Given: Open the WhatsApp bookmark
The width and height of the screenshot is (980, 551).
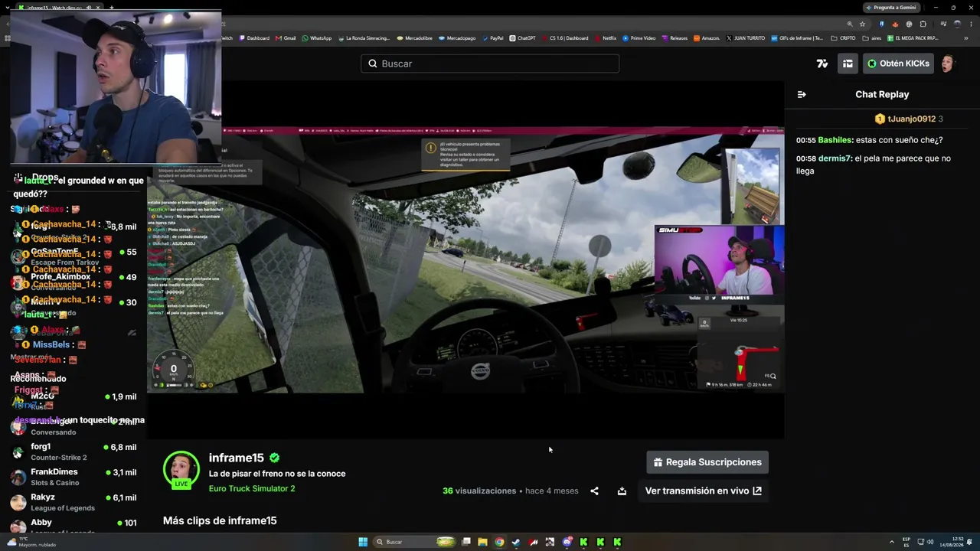Looking at the screenshot, I should pos(317,38).
